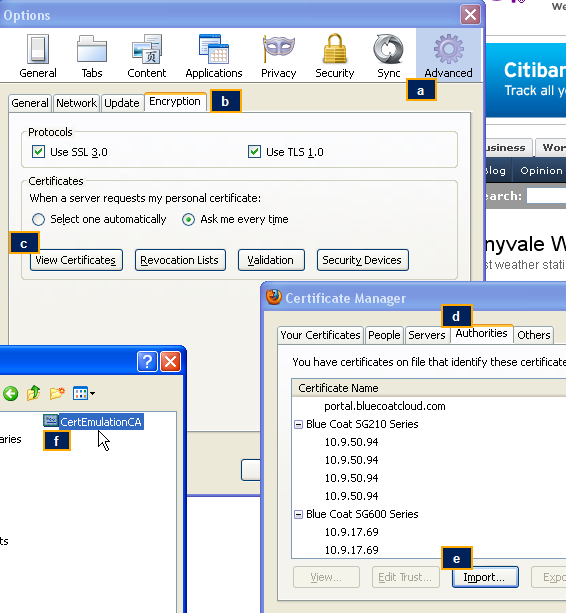Click the Import... button
This screenshot has height=613, width=566.
(x=485, y=577)
